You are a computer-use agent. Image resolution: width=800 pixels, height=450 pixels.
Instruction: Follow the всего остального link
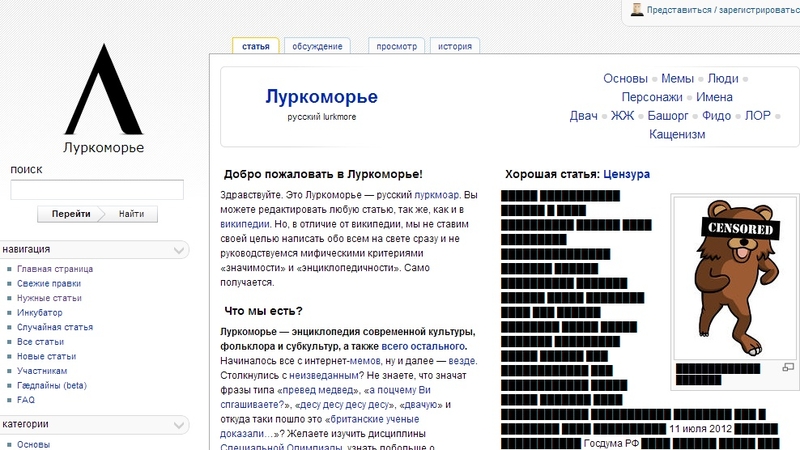coord(423,346)
